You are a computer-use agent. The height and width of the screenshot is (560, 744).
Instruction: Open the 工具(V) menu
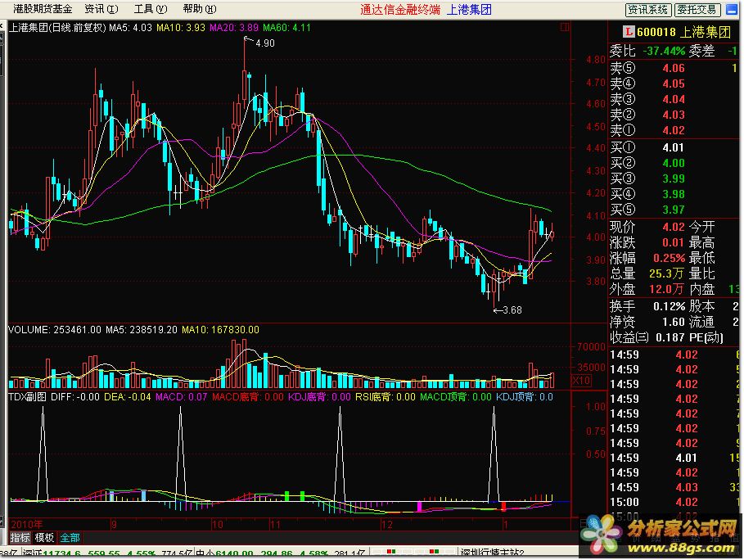click(151, 8)
